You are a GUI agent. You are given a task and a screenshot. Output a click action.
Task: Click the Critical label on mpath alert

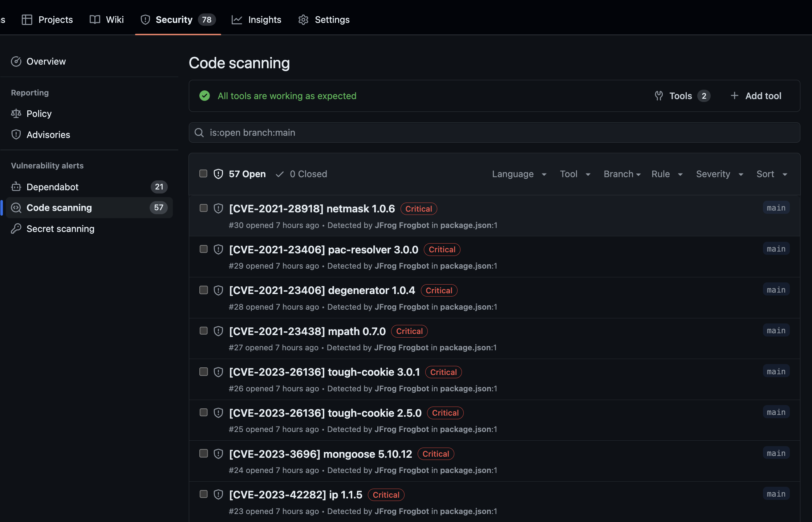tap(409, 331)
